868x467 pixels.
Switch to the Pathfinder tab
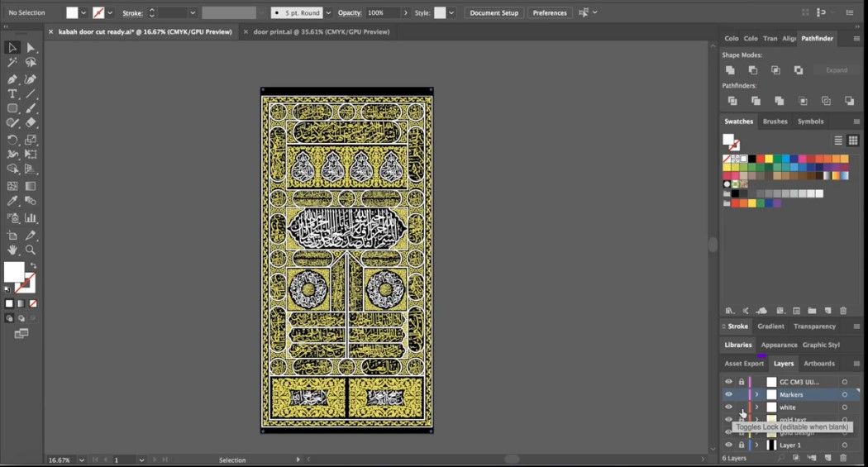tap(817, 38)
